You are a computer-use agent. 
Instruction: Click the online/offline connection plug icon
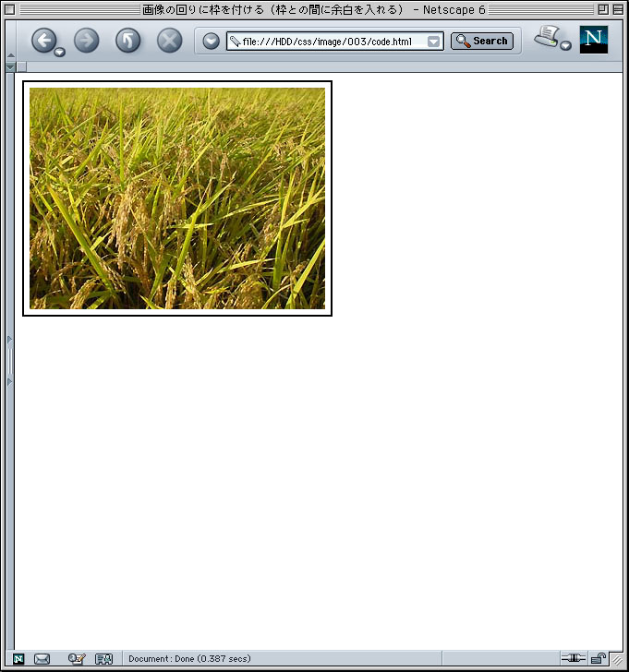point(574,657)
